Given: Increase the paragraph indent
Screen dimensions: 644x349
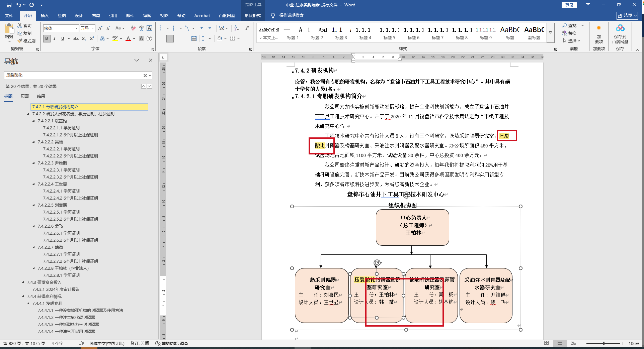Looking at the screenshot, I should click(211, 28).
